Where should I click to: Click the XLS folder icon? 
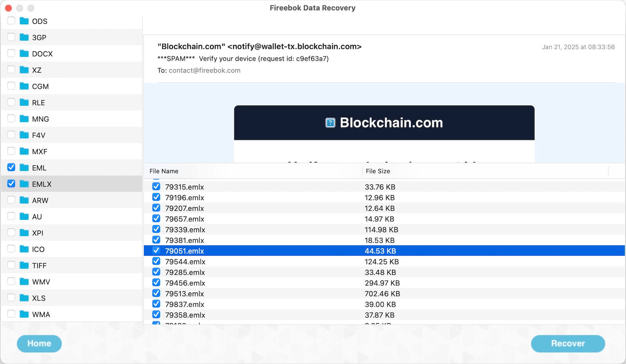[x=24, y=298]
